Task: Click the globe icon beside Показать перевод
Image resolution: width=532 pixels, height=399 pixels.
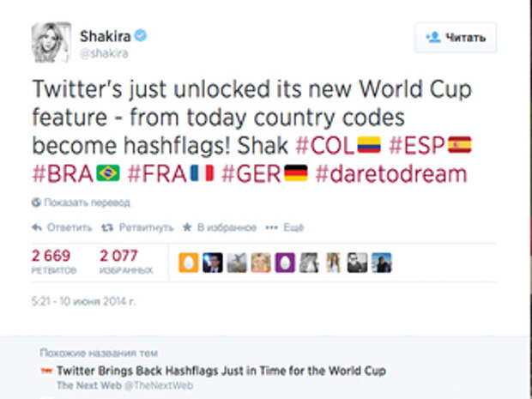Action: [x=36, y=203]
